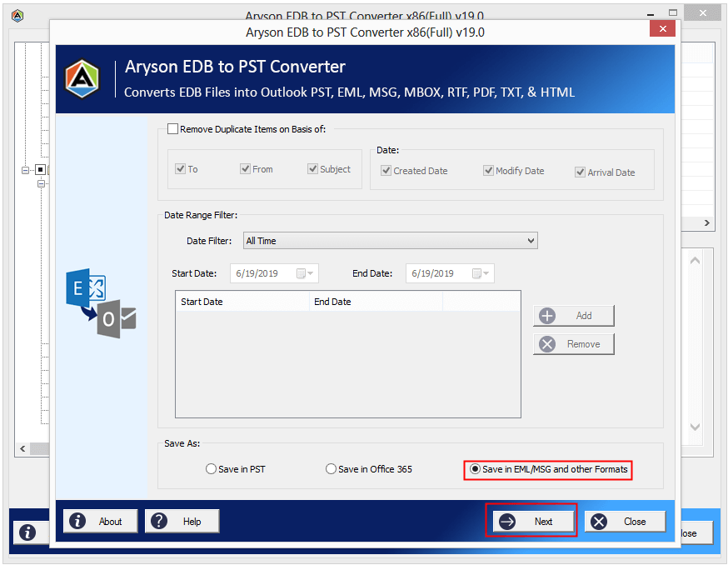Open the Date Filter dropdown
The width and height of the screenshot is (728, 565).
391,241
